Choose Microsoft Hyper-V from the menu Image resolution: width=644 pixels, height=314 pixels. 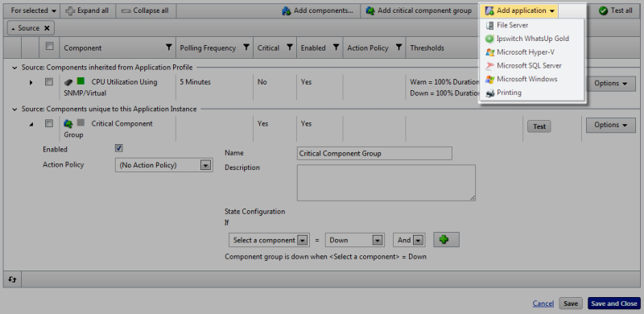click(532, 52)
